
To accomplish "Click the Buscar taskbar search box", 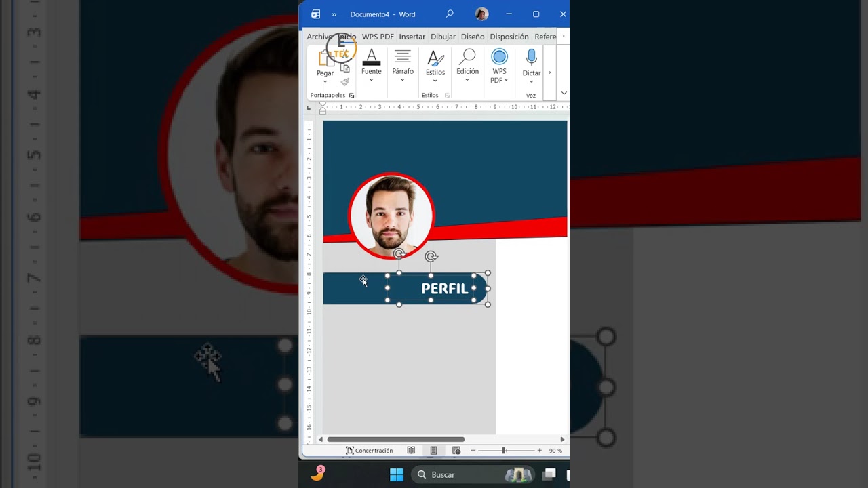I will 472,474.
